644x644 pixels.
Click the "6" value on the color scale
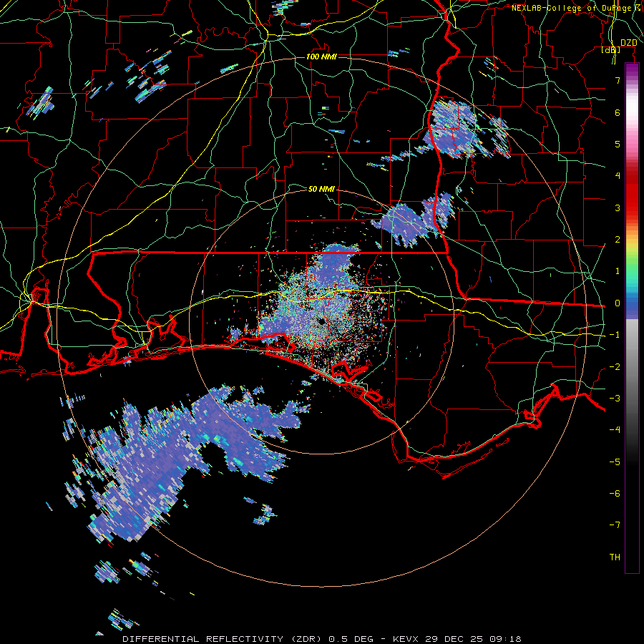point(618,112)
